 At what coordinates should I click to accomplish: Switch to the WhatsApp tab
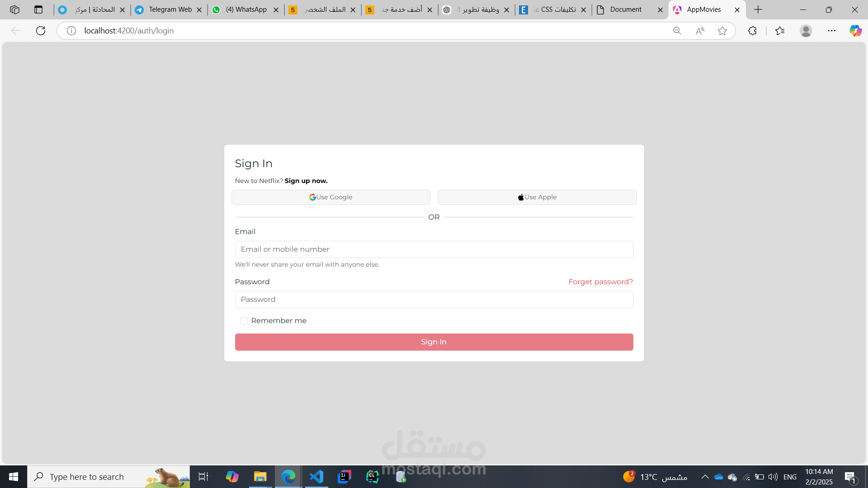pyautogui.click(x=246, y=9)
